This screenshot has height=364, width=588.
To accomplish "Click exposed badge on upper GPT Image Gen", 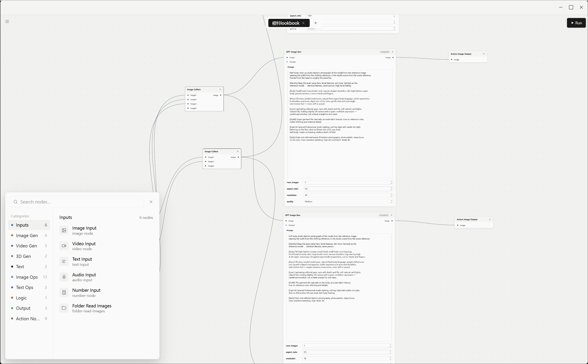I will (x=384, y=52).
